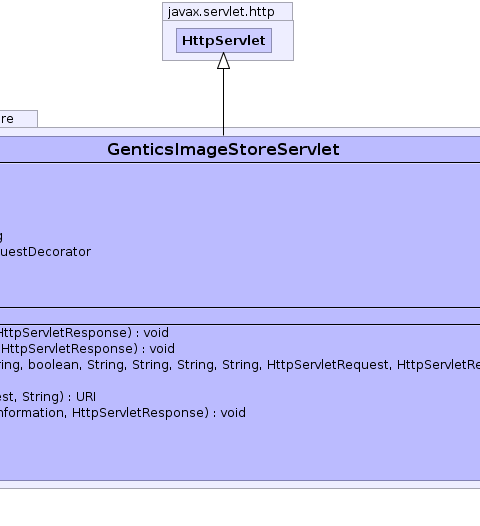Click the GenticsImageStoreServlet class title
The width and height of the screenshot is (480, 526).
pyautogui.click(x=223, y=149)
